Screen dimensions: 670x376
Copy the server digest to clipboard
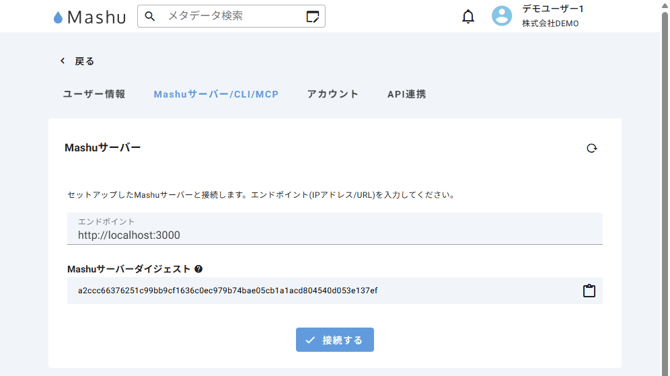coord(589,291)
